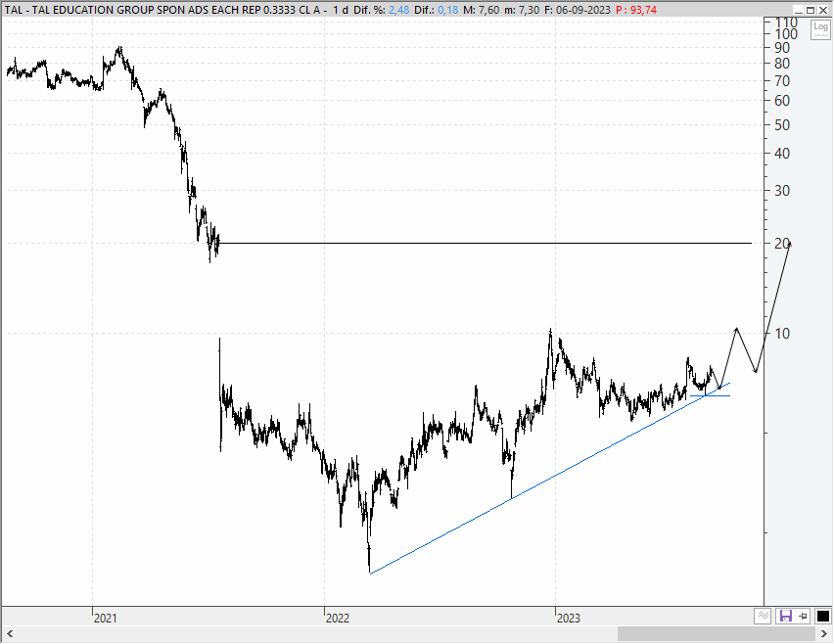Click the pin icon beside save
This screenshot has width=834, height=644.
tap(803, 617)
